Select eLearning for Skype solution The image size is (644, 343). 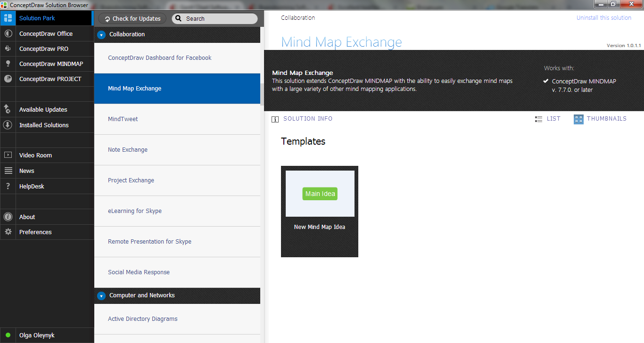click(177, 211)
